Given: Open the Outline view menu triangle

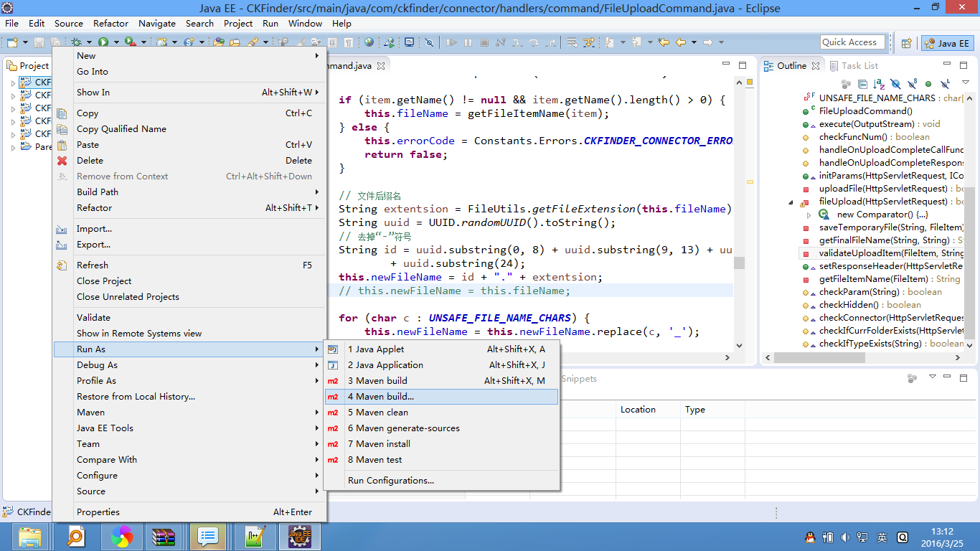Looking at the screenshot, I should pos(966,83).
